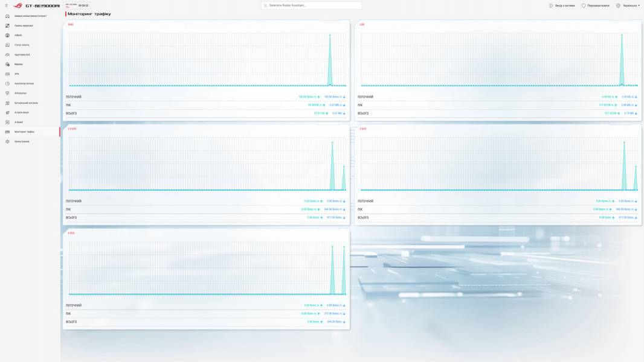Screen dimensions: 644x362
Task: Click the clock icon for traffic analyzer
Action: (7, 84)
